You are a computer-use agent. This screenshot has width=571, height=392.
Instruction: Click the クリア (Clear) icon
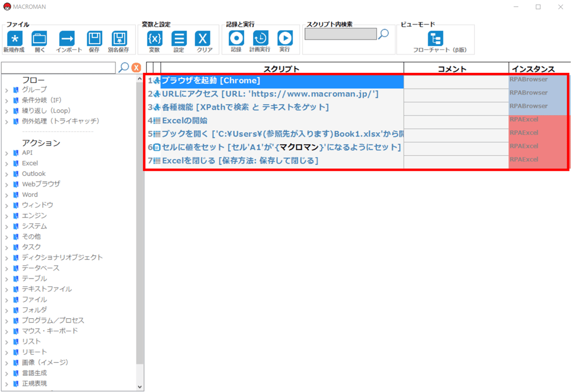tap(204, 38)
